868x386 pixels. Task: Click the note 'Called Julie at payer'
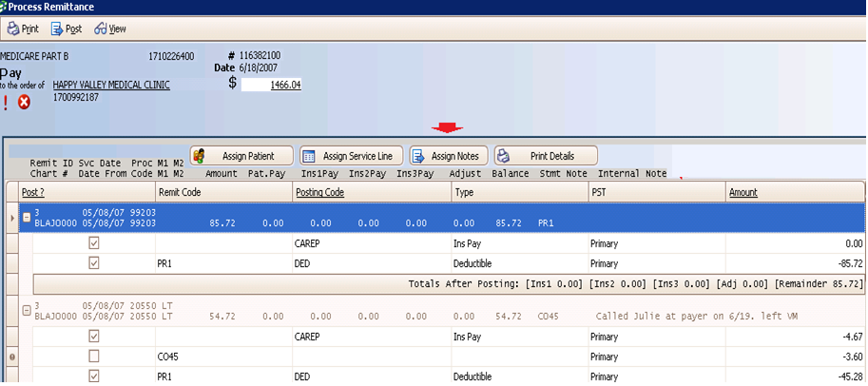(696, 317)
